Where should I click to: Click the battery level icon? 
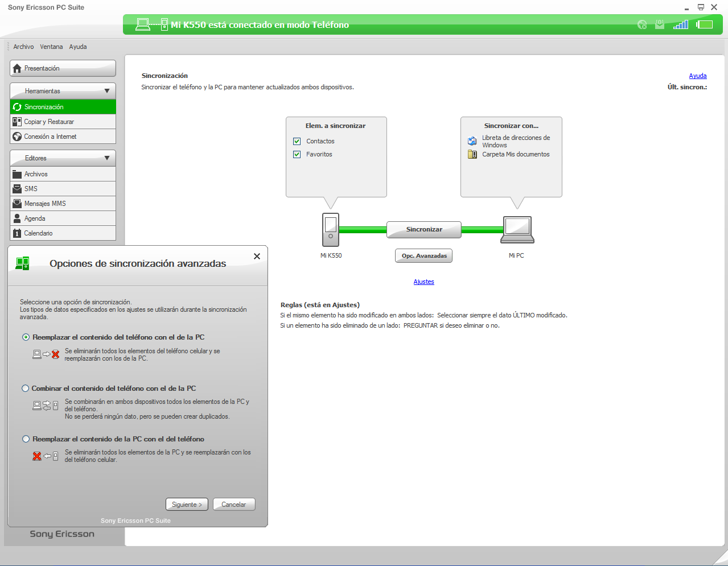pyautogui.click(x=705, y=24)
